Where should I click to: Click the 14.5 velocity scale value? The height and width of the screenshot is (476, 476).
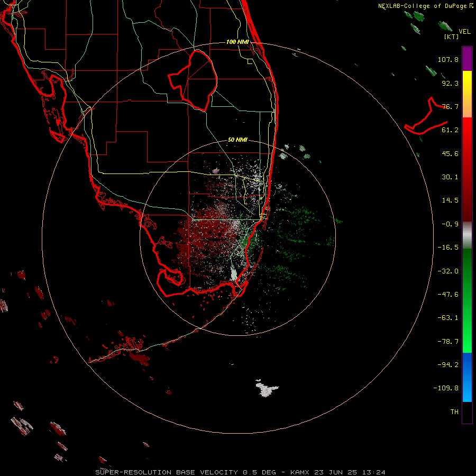coord(450,200)
